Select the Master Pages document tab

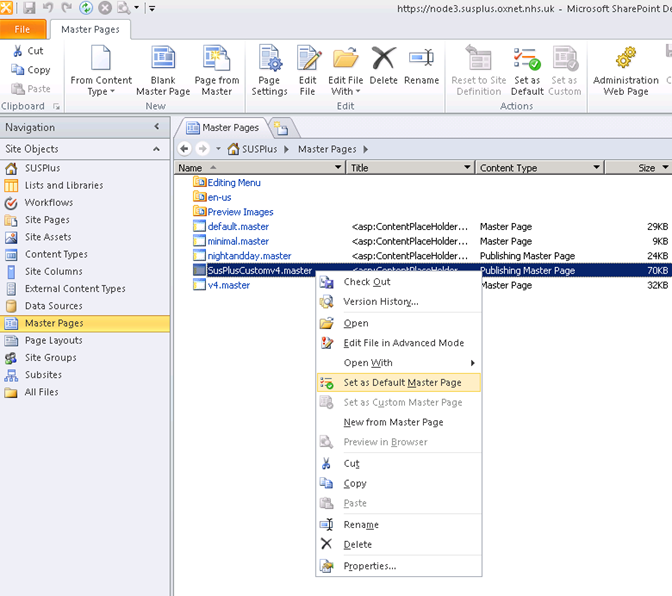[223, 128]
